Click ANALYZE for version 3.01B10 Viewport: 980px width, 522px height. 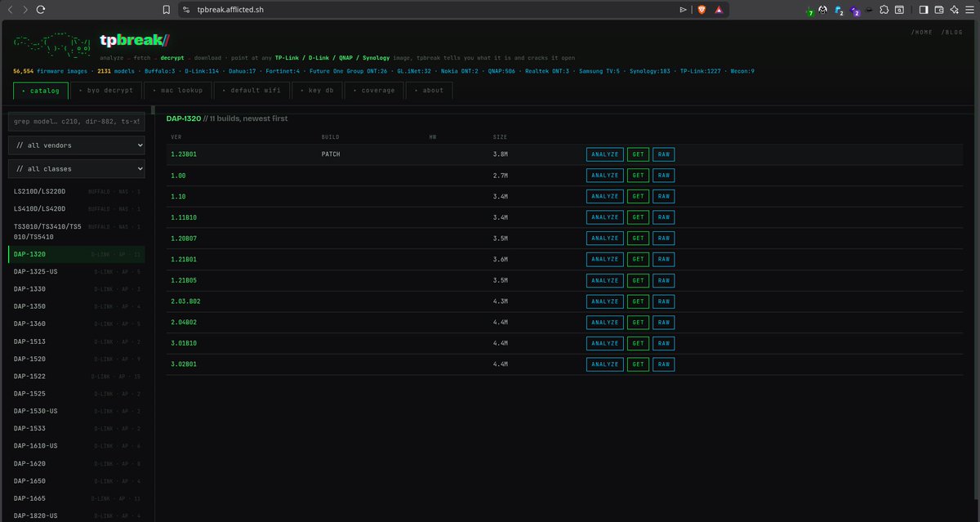[605, 343]
